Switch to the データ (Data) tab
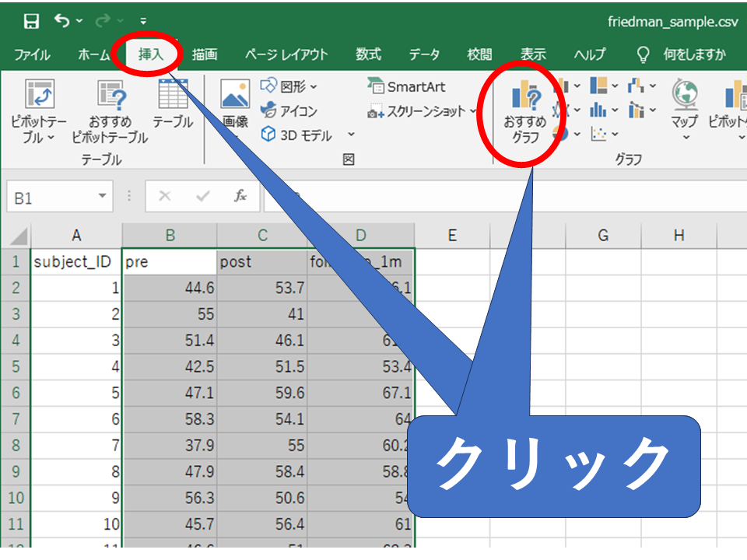This screenshot has width=747, height=560. pyautogui.click(x=424, y=54)
